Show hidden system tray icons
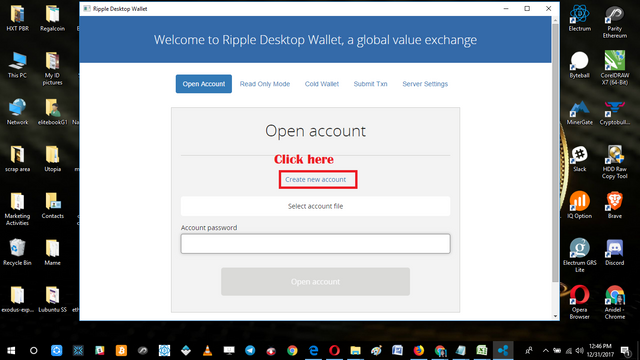 point(546,350)
